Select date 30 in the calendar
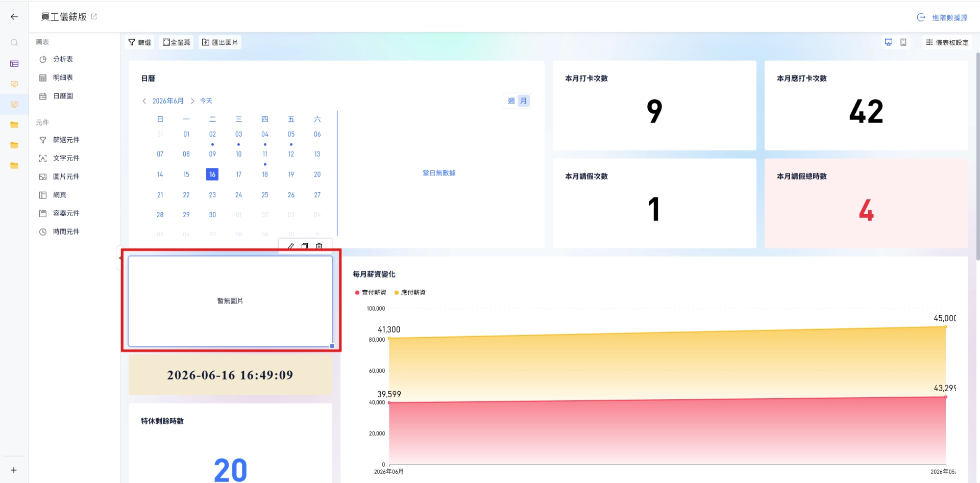Image resolution: width=980 pixels, height=483 pixels. pos(212,215)
